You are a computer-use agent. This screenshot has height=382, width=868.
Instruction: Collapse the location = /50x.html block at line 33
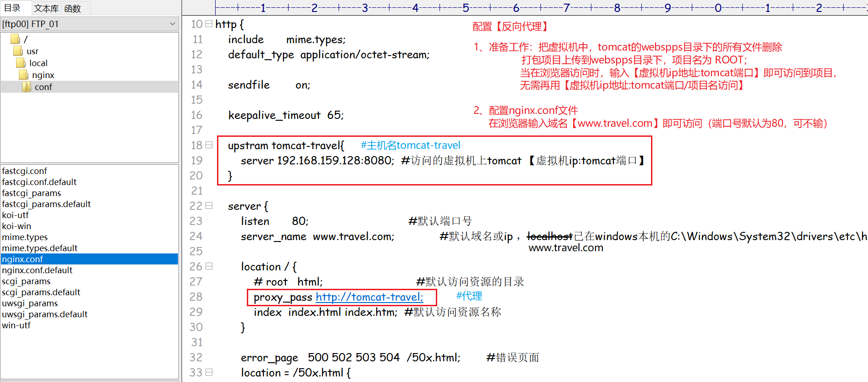209,372
